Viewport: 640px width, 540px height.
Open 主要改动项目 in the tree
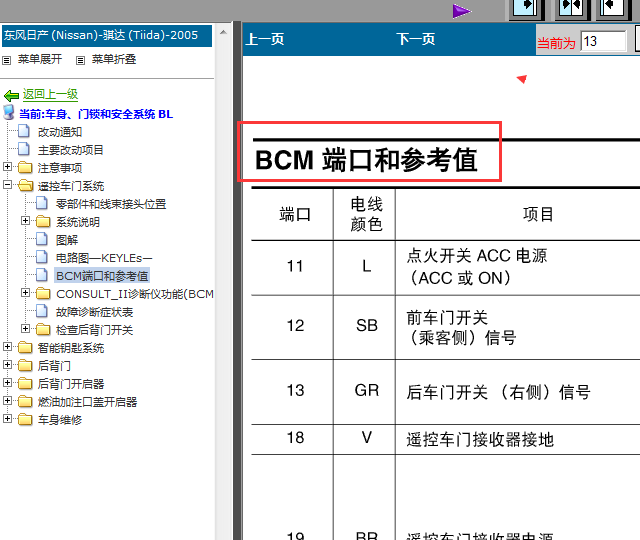click(x=71, y=150)
